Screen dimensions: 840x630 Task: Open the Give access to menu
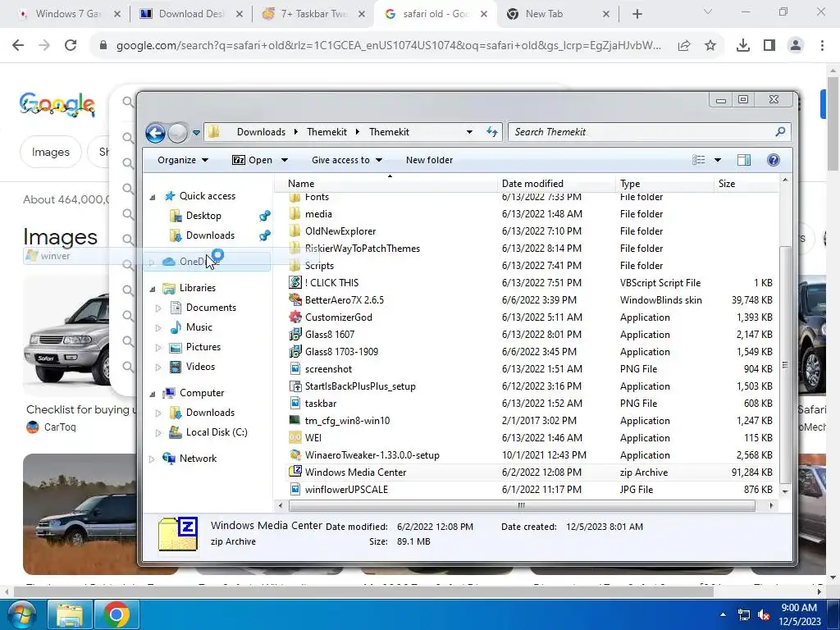tap(347, 160)
